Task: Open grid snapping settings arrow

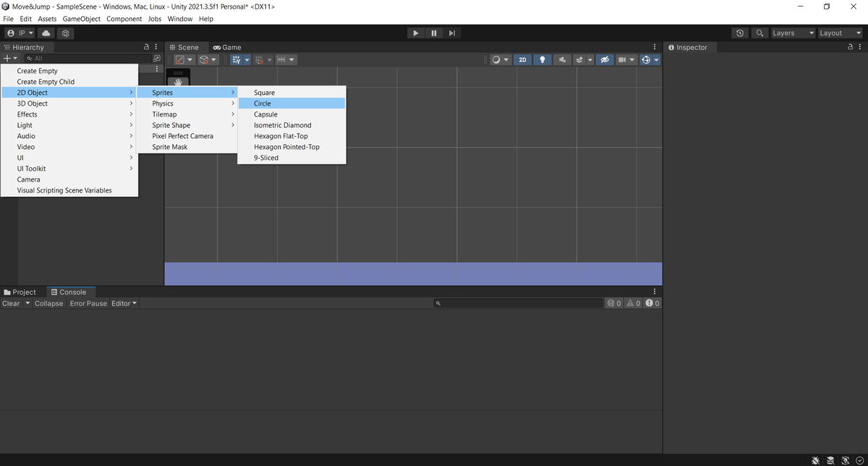Action: (x=247, y=60)
